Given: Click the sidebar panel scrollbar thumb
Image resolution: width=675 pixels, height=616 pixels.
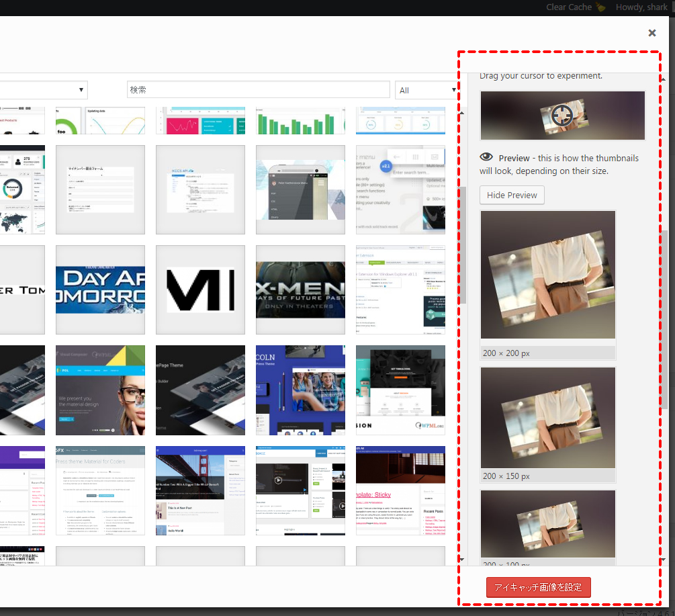Looking at the screenshot, I should (x=665, y=319).
